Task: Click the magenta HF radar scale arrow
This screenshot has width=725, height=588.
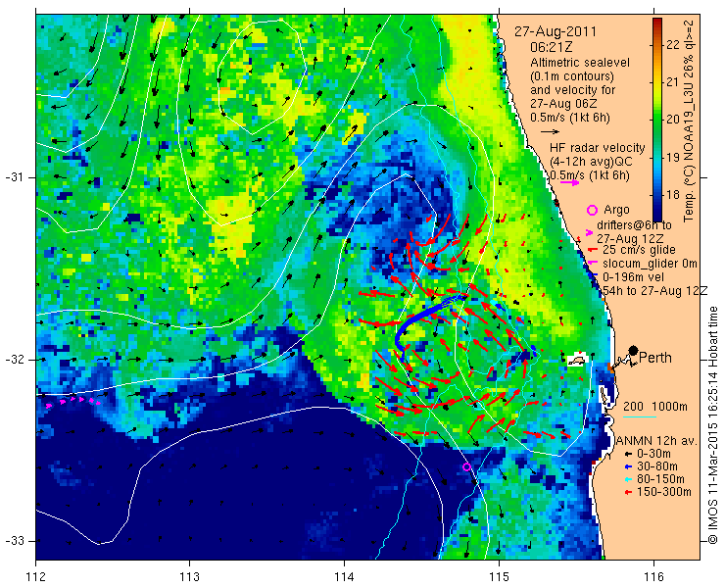Action: (x=569, y=182)
